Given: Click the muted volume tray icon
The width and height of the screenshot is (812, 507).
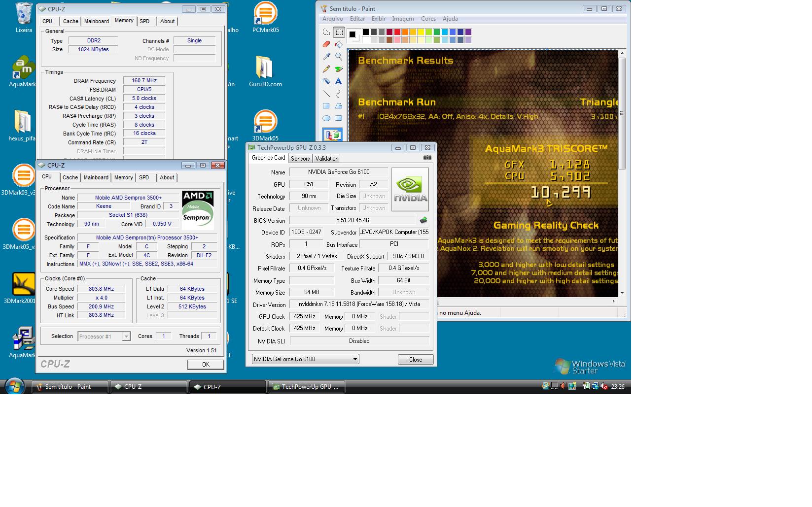Looking at the screenshot, I should (x=604, y=386).
